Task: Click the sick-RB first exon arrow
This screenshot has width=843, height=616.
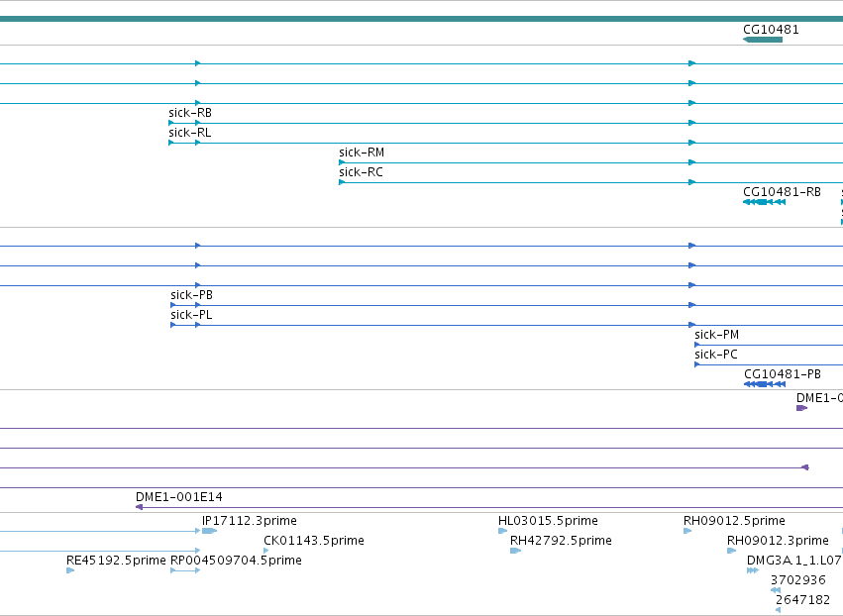Action: click(x=171, y=123)
